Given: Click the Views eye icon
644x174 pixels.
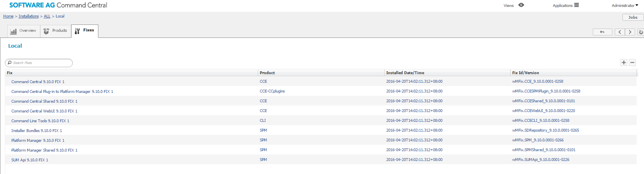Looking at the screenshot, I should tap(521, 5).
